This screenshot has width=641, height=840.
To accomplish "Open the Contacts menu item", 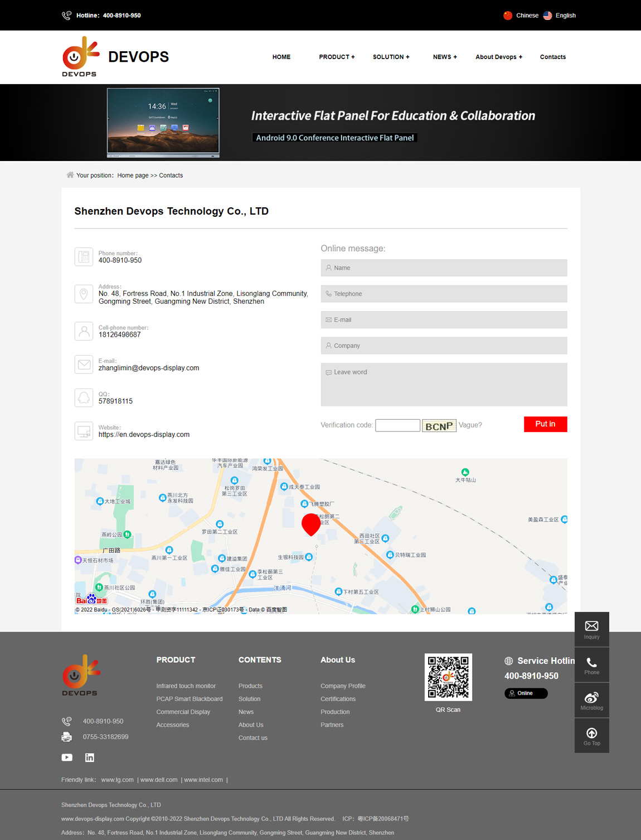I will pos(552,57).
